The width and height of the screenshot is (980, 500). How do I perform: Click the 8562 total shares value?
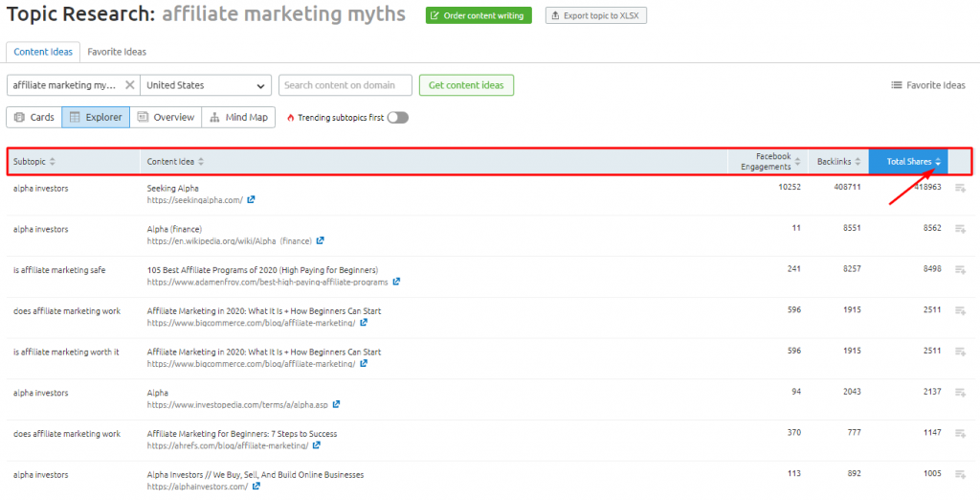932,228
